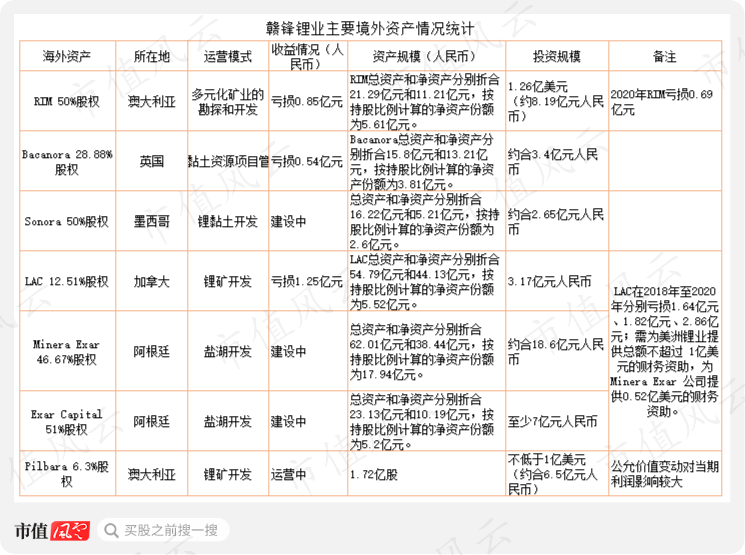
Task: Click the LAC在2018年至2020年 remark cell
Action: (665, 351)
